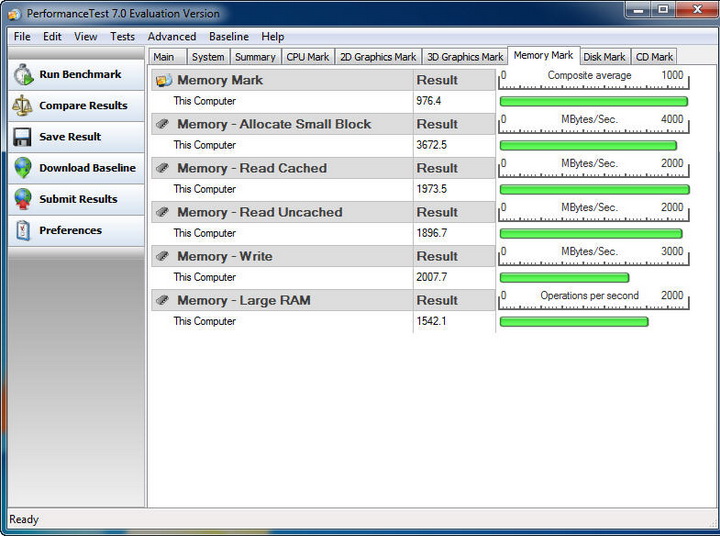Click the Memory Mark header icon
This screenshot has width=720, height=536.
(163, 80)
